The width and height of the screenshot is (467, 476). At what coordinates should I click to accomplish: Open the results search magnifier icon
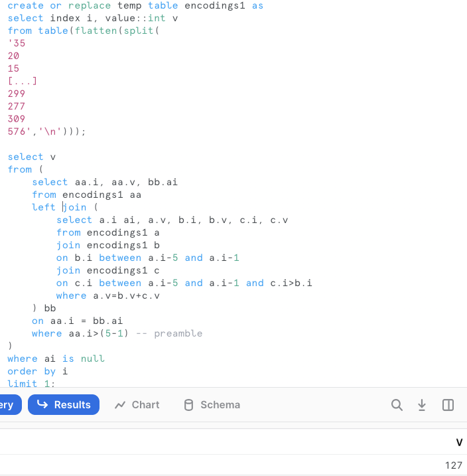397,405
